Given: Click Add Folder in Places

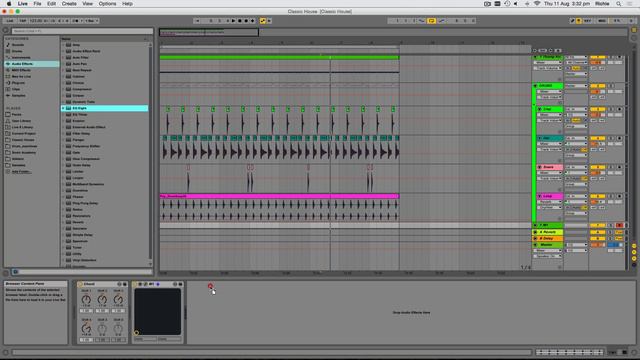Looking at the screenshot, I should (x=21, y=171).
